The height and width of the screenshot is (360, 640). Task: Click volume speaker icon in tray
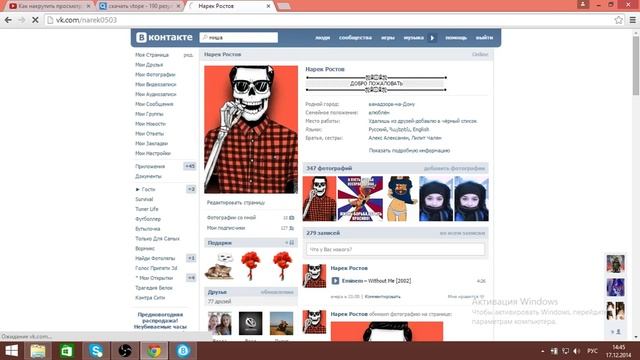coord(576,351)
